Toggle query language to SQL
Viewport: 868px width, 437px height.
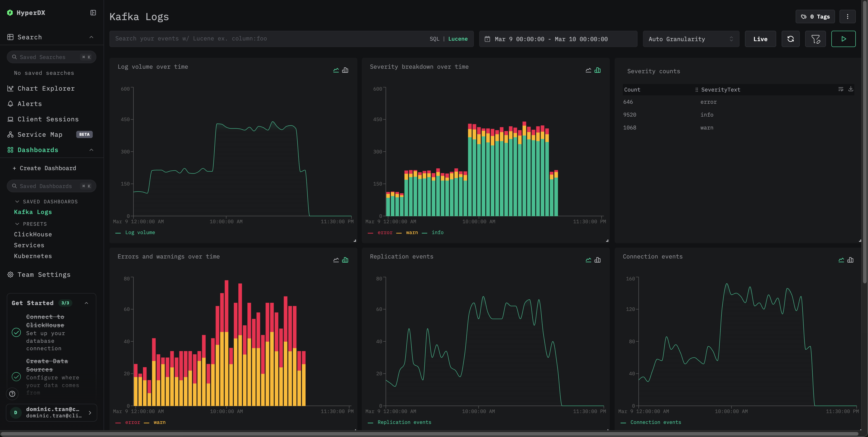tap(434, 39)
